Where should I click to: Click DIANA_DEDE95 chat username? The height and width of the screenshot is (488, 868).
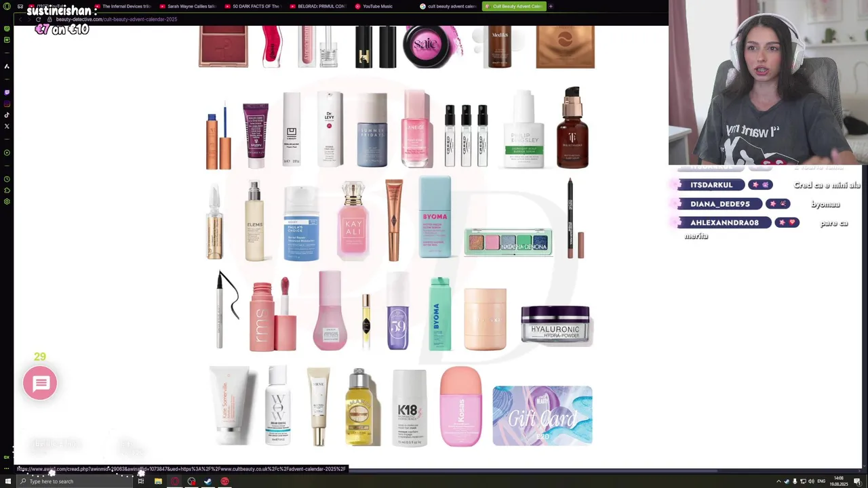[719, 204]
